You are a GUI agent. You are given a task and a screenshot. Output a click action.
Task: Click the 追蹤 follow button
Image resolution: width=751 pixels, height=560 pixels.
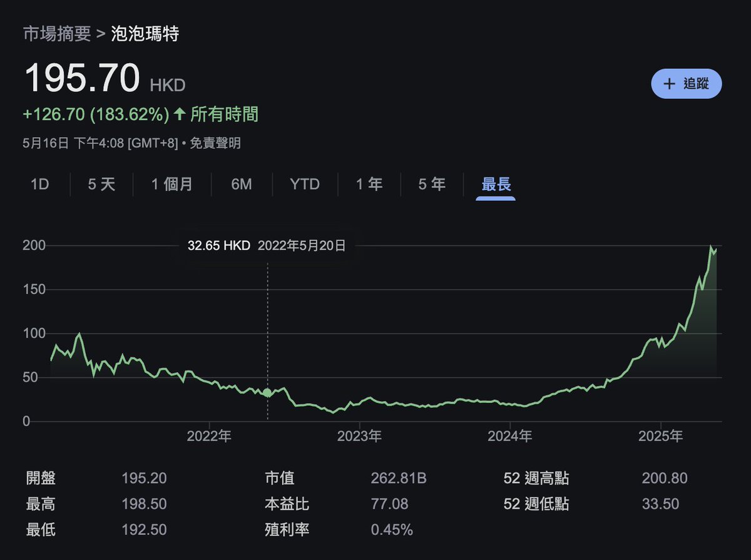[x=687, y=84]
